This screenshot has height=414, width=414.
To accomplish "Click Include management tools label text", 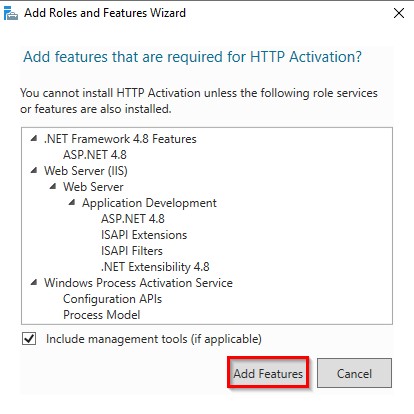I will tap(154, 339).
